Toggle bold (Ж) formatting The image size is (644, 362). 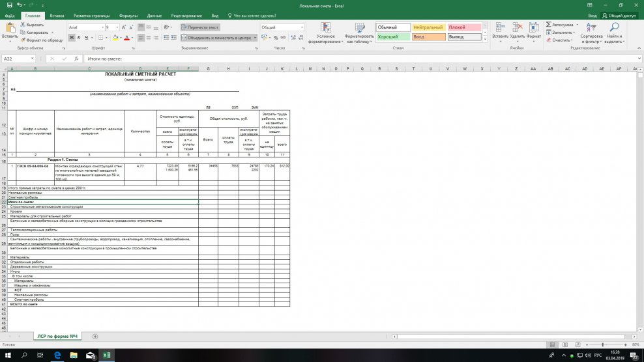(x=71, y=38)
